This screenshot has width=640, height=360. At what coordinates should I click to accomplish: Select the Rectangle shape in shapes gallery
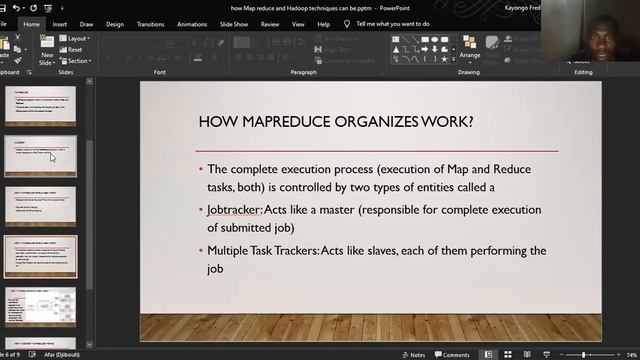pos(425,39)
